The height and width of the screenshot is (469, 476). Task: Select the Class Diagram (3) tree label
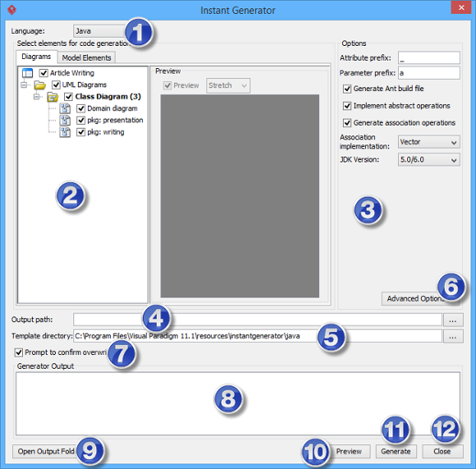(108, 97)
